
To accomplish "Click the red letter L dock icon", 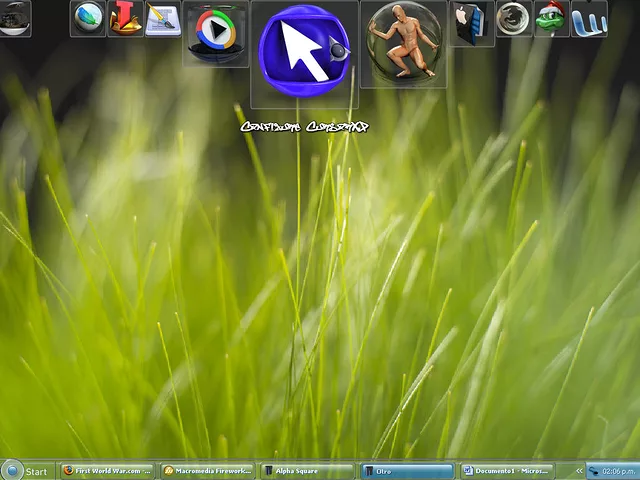I will click(x=125, y=18).
